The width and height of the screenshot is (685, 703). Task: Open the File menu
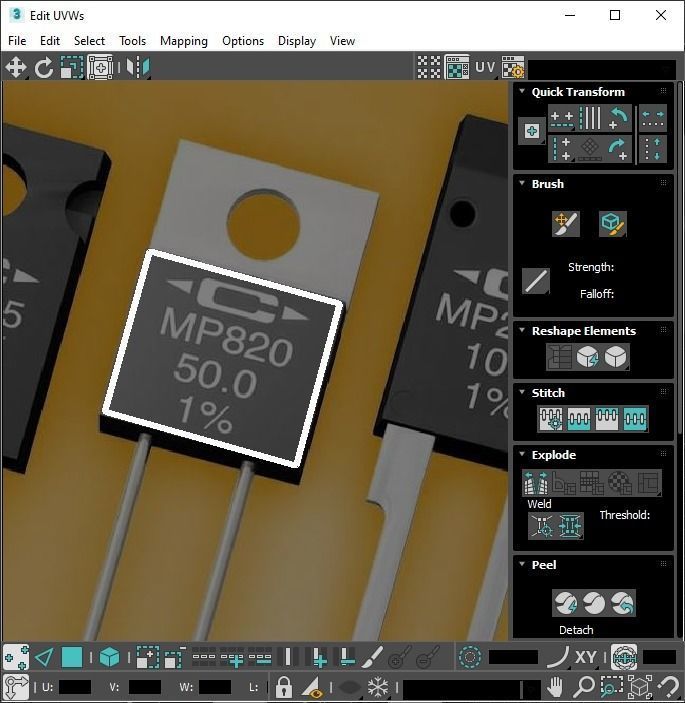click(x=17, y=41)
